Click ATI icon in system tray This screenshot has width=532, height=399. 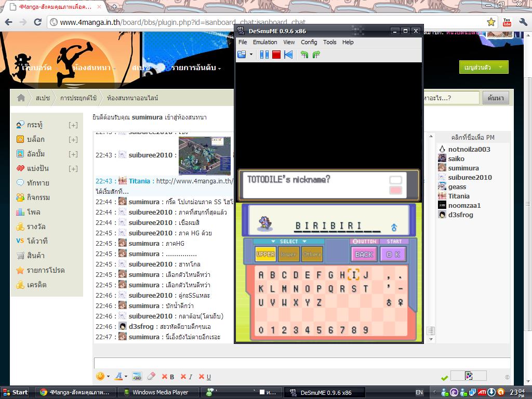(x=482, y=392)
